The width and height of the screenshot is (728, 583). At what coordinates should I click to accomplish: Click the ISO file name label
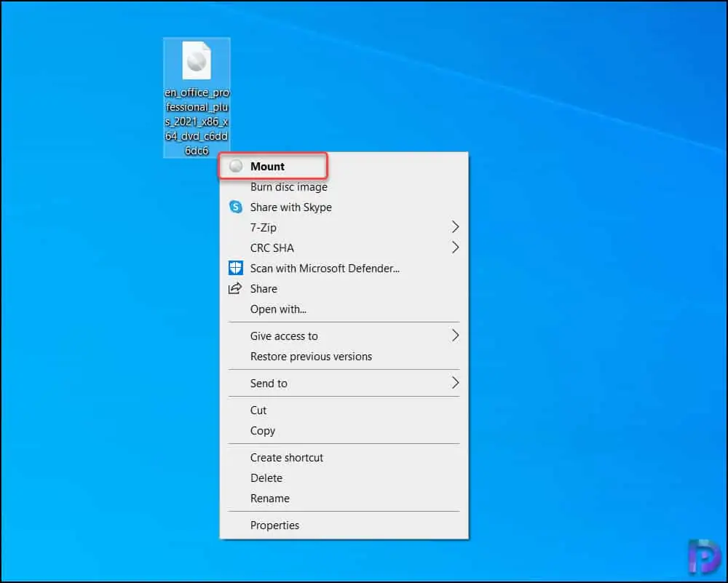[x=197, y=122]
